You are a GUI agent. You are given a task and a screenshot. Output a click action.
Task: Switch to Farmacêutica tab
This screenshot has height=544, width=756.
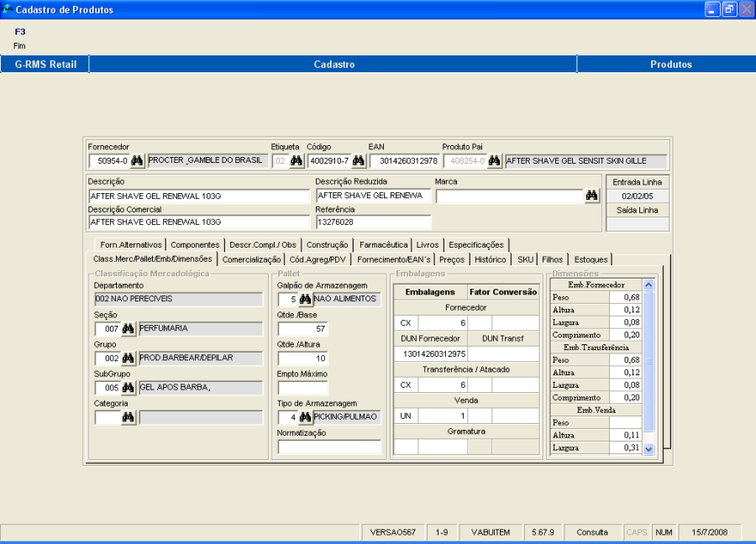(383, 245)
